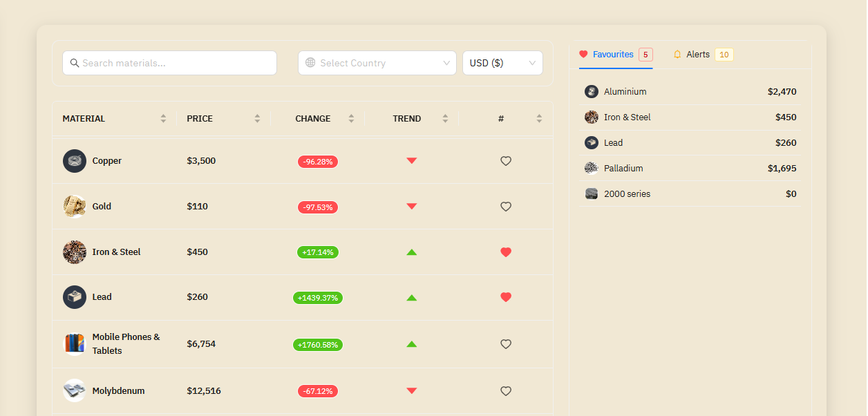Image resolution: width=868 pixels, height=416 pixels.
Task: Favourite Molybdenum using its heart icon
Action: click(506, 391)
